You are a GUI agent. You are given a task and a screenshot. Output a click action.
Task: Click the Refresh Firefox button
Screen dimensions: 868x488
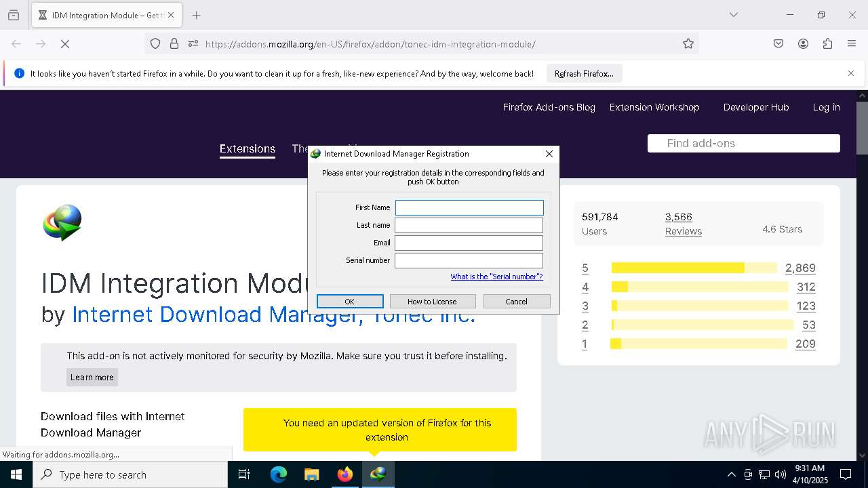[584, 74]
